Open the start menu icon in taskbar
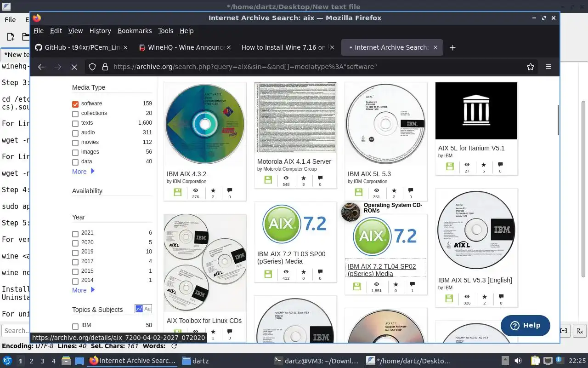 click(7, 361)
